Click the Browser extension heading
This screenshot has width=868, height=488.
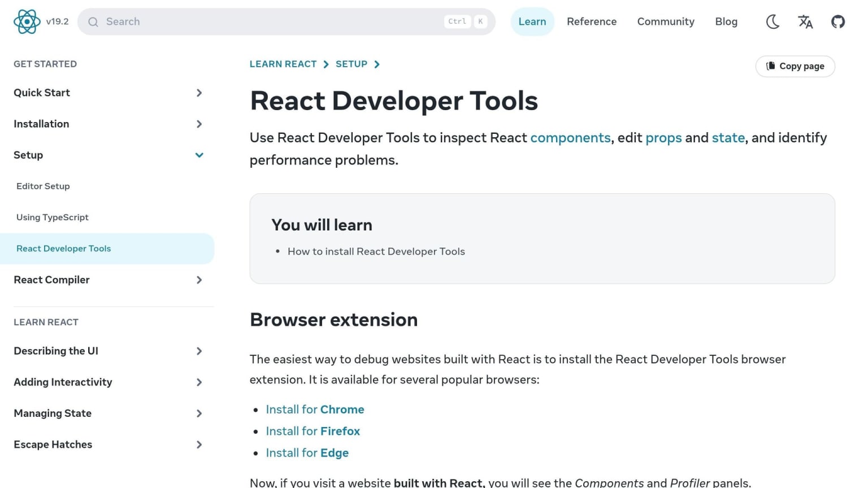click(x=333, y=320)
